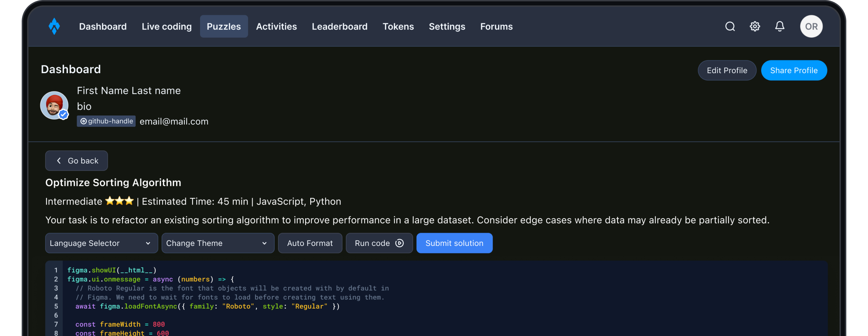Viewport: 868px width, 336px height.
Task: Expand the Language Selector dropdown
Action: [x=101, y=243]
